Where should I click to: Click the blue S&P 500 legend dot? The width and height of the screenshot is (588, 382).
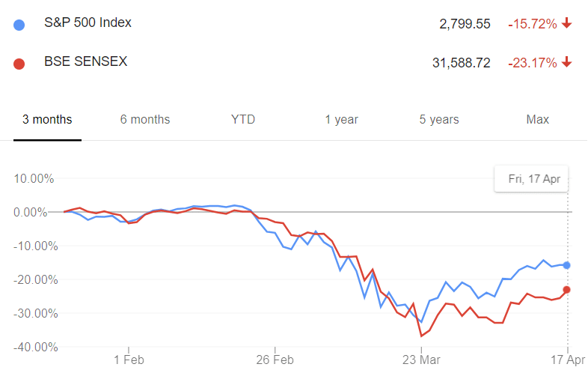(19, 25)
